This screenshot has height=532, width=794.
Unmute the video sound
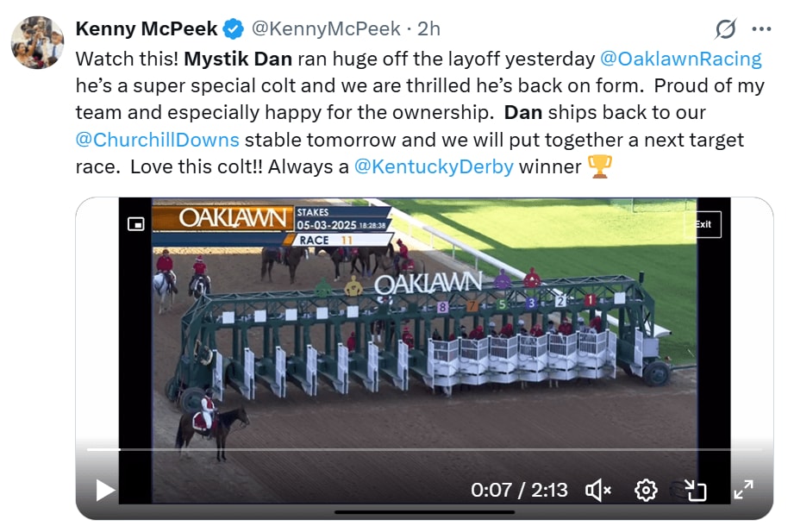pyautogui.click(x=597, y=491)
